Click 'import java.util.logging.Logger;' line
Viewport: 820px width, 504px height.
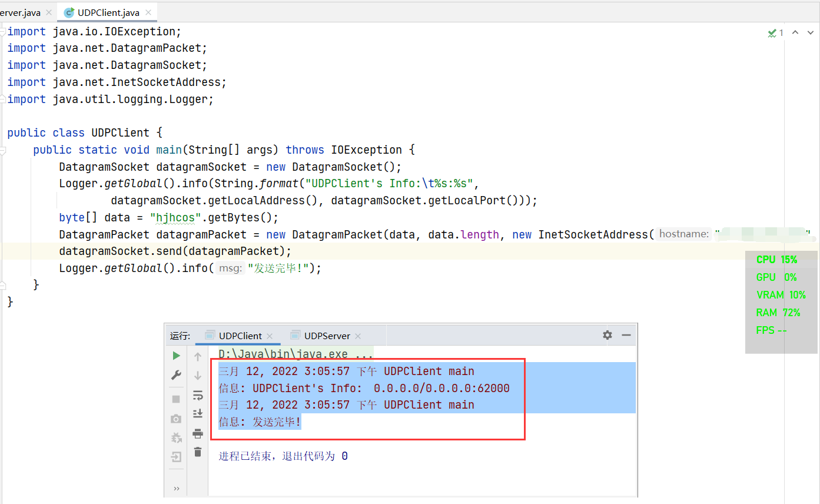click(111, 100)
